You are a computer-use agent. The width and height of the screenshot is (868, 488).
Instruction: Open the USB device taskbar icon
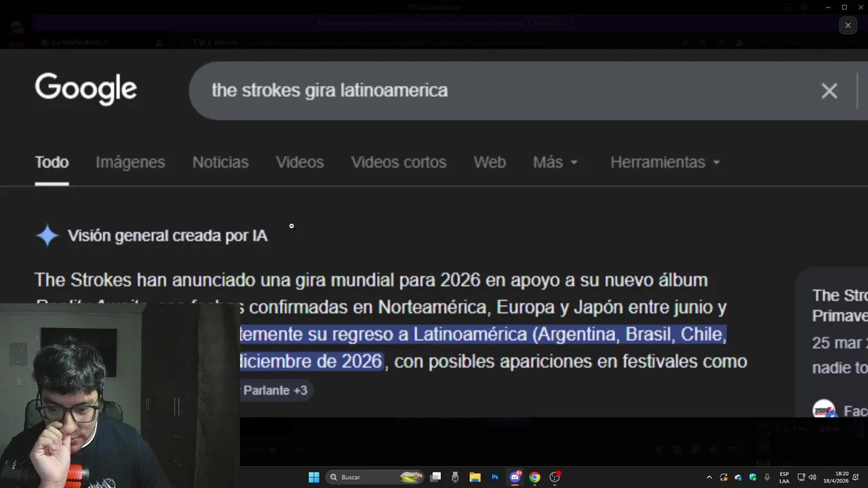455,477
